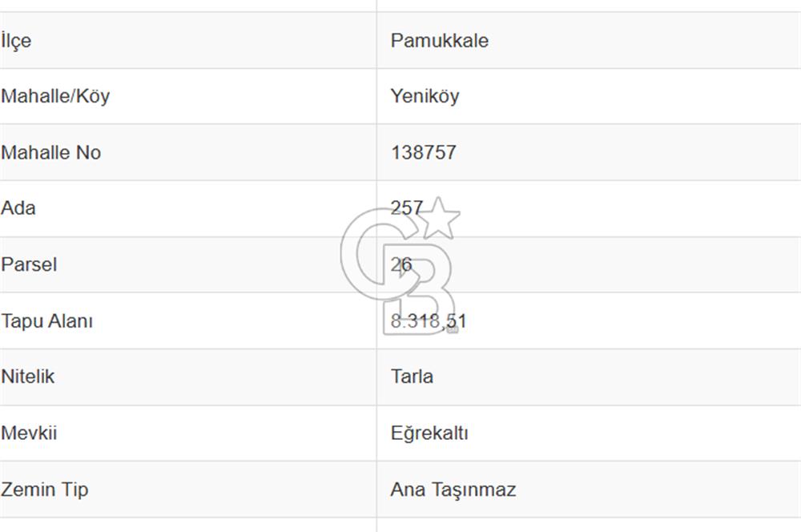Select the 138757 neighborhood number
801x532 pixels.
(x=423, y=152)
